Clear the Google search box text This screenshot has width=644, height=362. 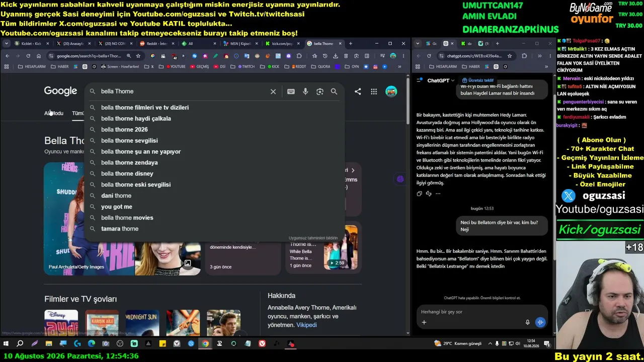pos(273,92)
